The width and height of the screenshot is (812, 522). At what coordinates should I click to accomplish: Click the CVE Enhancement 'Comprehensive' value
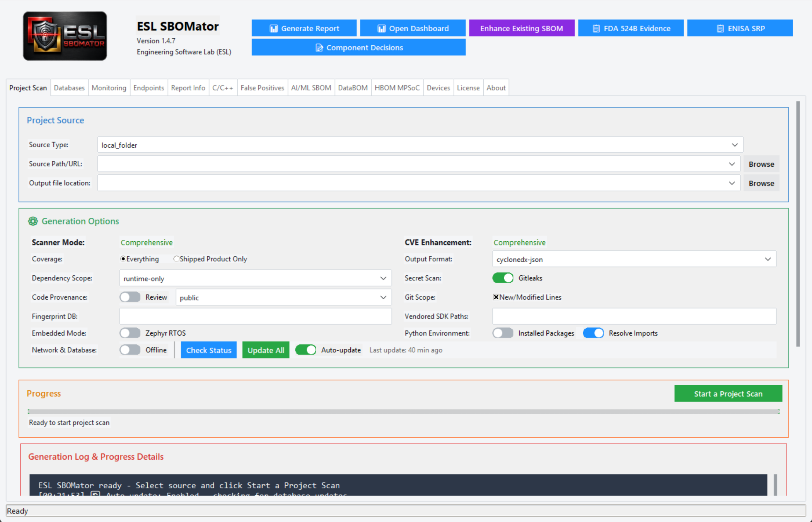click(x=519, y=242)
